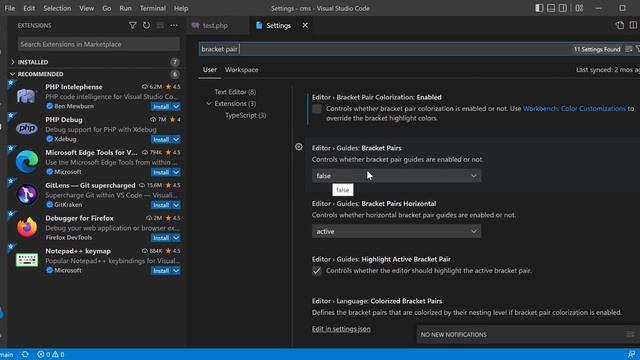Viewport: 640px width, 360px height.
Task: Collapse the Extensions settings tree node
Action: (209, 104)
